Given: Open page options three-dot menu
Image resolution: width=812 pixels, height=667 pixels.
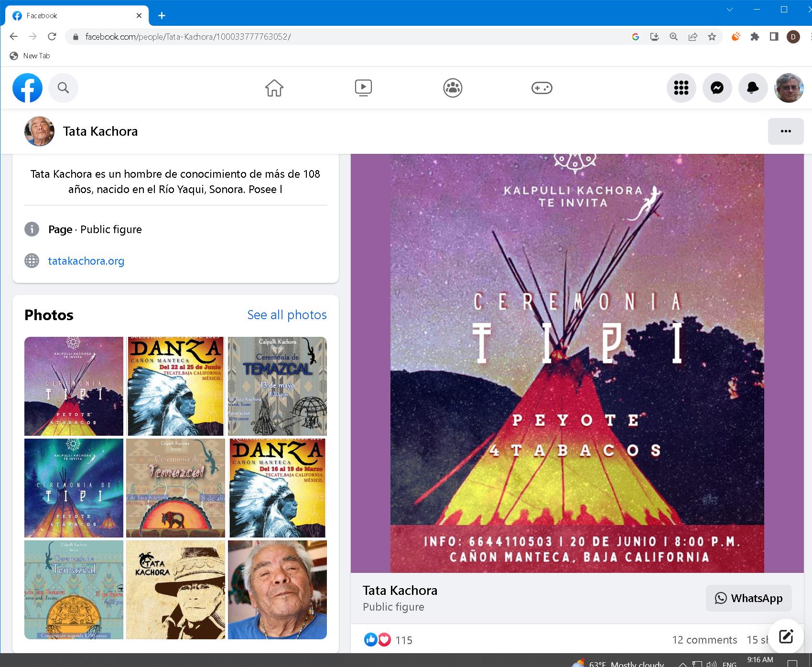Looking at the screenshot, I should 785,131.
